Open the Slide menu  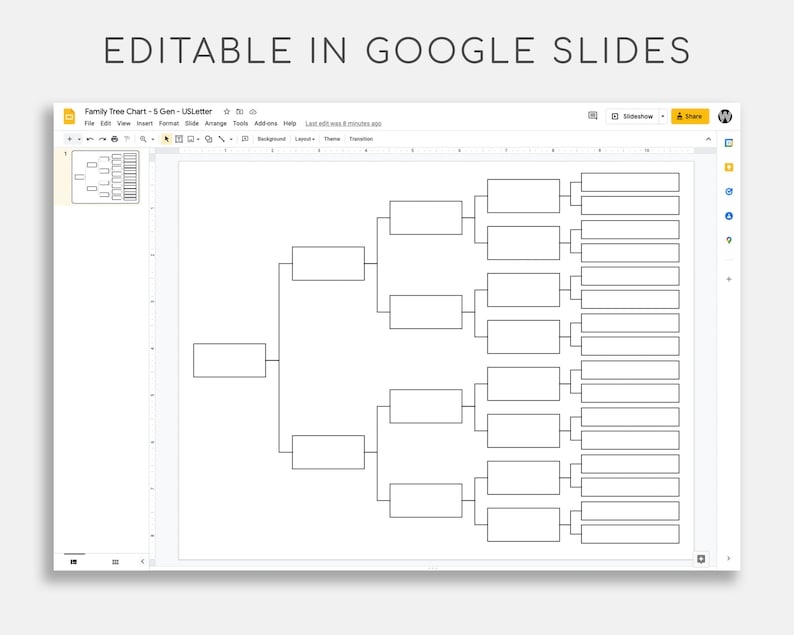(192, 124)
